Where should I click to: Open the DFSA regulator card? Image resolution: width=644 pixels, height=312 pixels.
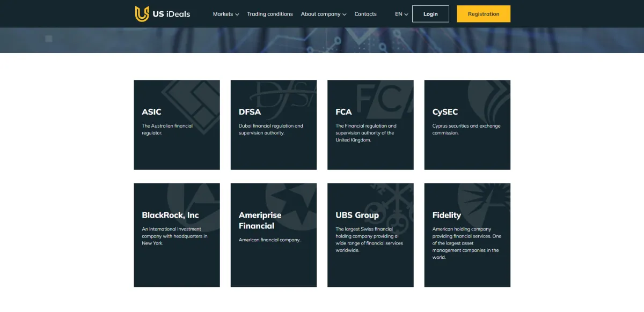(274, 125)
